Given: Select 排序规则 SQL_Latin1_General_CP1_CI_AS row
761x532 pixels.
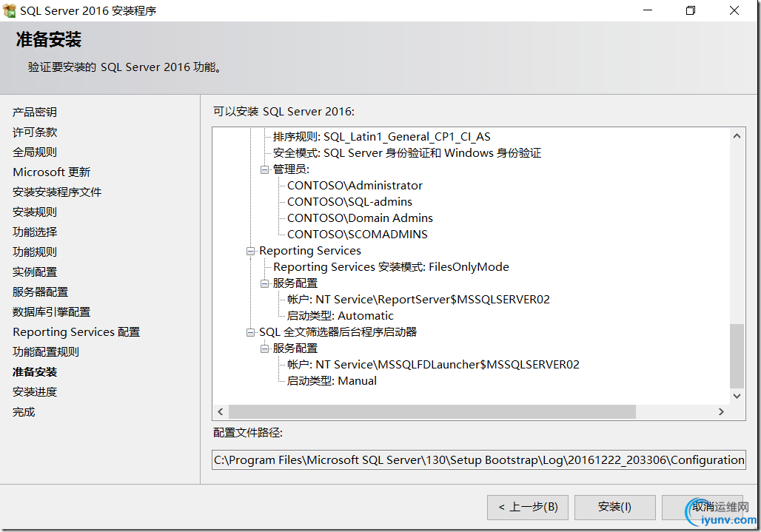Looking at the screenshot, I should pos(381,137).
